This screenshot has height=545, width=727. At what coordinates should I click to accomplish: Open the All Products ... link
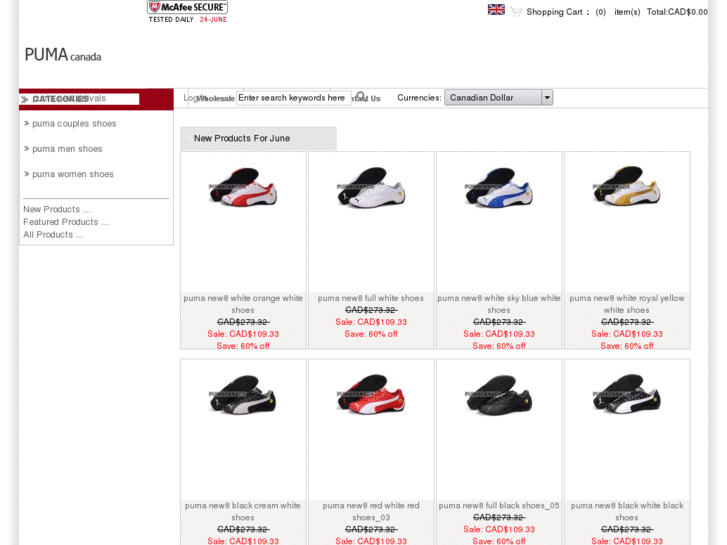pyautogui.click(x=53, y=235)
